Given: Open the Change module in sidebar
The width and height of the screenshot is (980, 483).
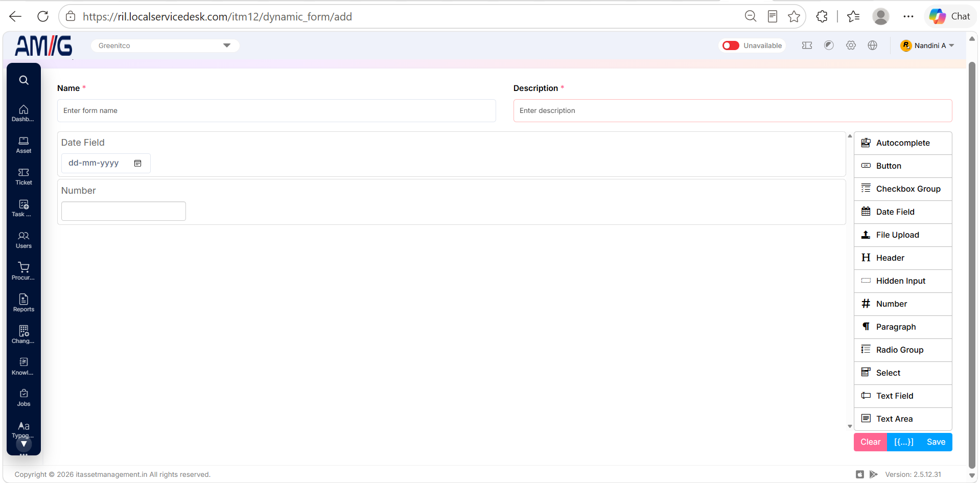Looking at the screenshot, I should pyautogui.click(x=24, y=335).
